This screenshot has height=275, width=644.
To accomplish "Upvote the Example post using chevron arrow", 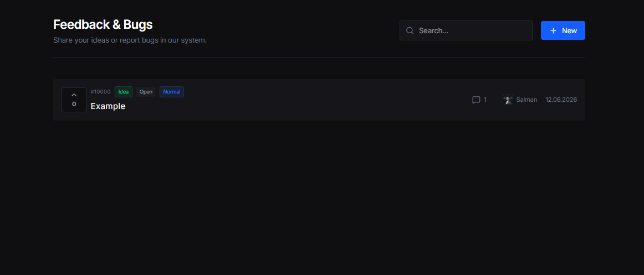I will coord(74,95).
